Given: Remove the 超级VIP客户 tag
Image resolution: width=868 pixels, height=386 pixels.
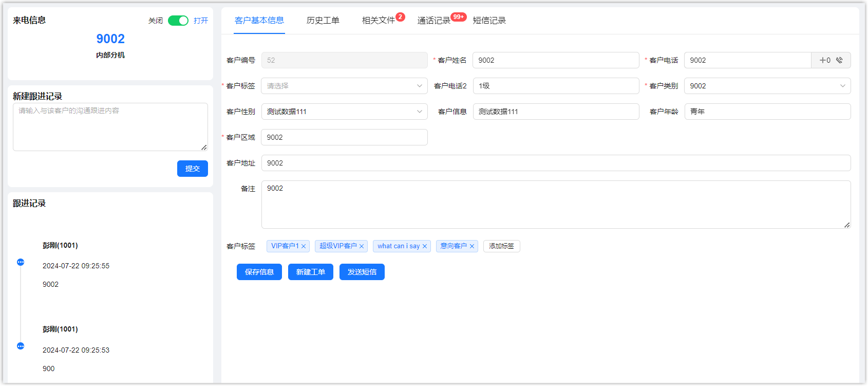Looking at the screenshot, I should pyautogui.click(x=362, y=246).
